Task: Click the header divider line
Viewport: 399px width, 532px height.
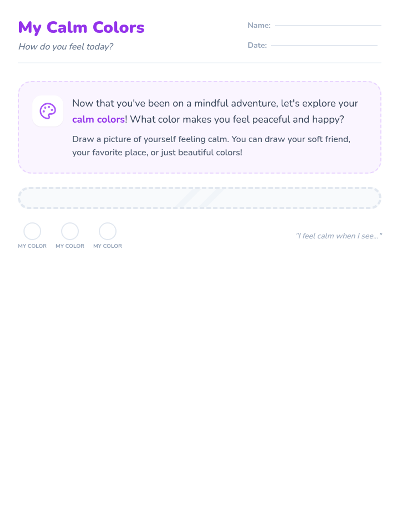Action: tap(199, 63)
